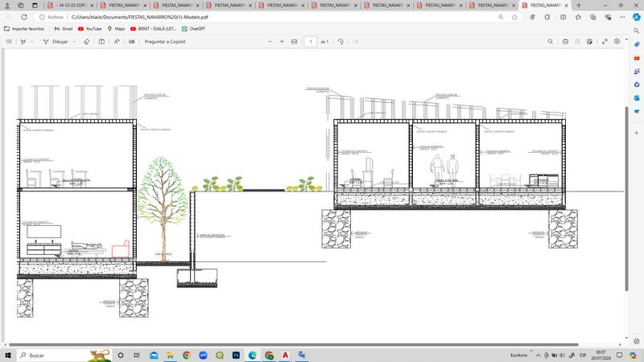The width and height of the screenshot is (644, 362).
Task: Open the PDF table of contents panel
Action: coord(9,42)
